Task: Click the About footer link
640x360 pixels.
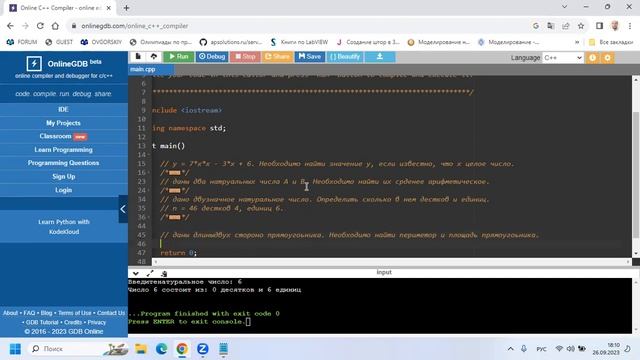Action: [10, 313]
